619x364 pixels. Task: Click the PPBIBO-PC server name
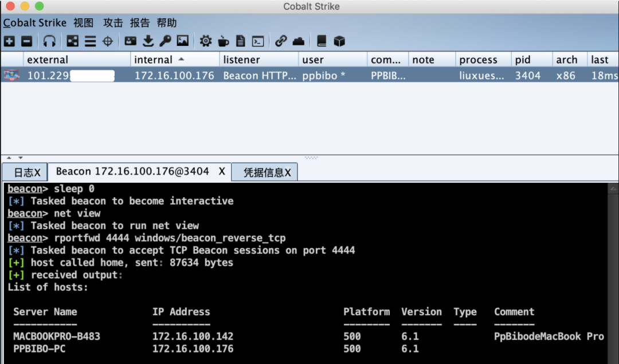point(39,349)
